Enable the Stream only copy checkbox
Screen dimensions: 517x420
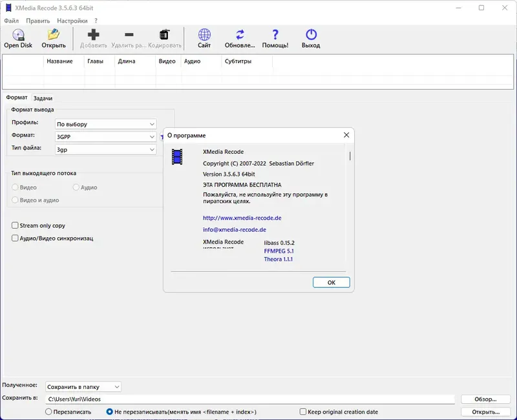click(x=15, y=226)
